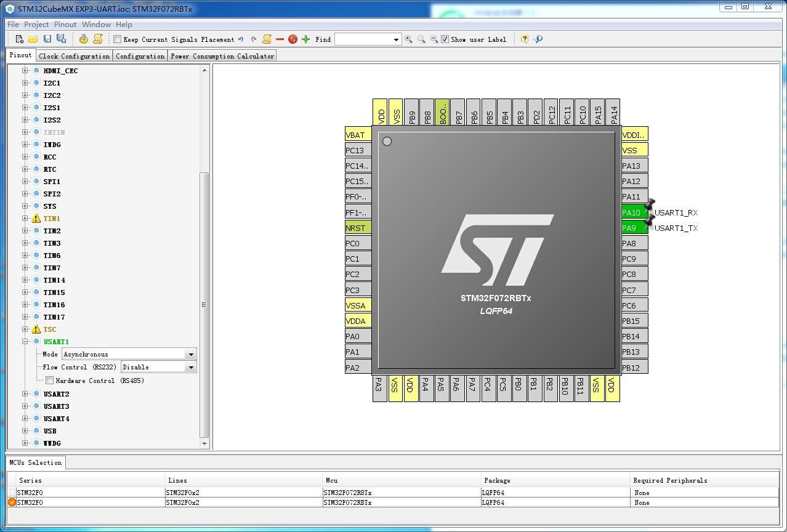This screenshot has height=532, width=787.
Task: Click the Save As toolbar icon
Action: [x=61, y=39]
